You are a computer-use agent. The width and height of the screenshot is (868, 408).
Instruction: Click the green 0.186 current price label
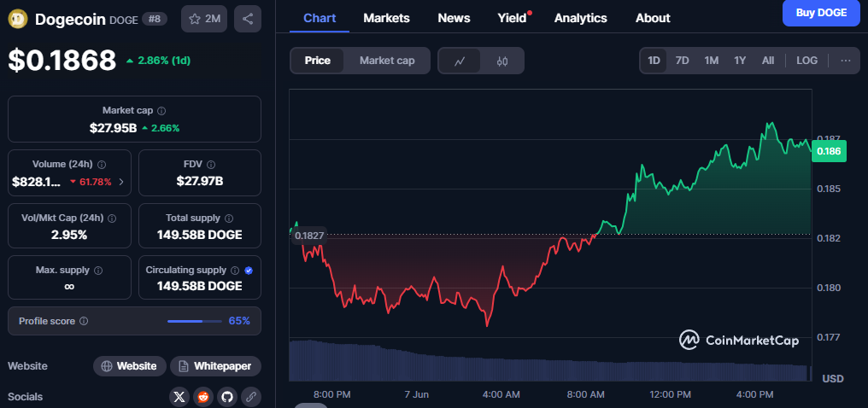(x=829, y=151)
